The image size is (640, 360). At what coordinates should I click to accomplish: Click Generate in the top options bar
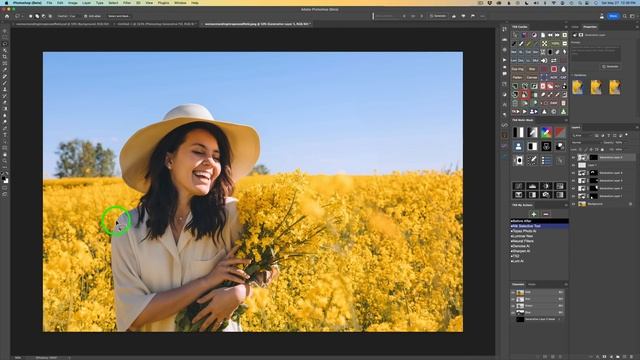click(x=438, y=16)
